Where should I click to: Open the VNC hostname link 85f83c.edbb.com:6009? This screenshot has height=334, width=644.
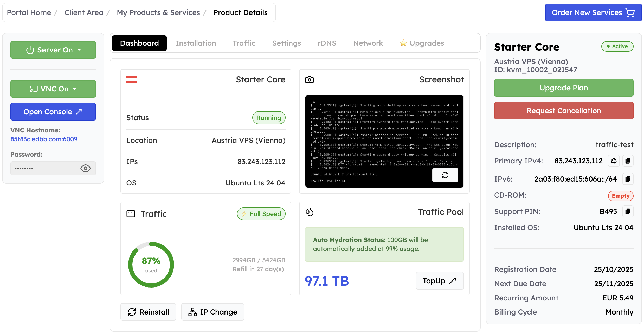(x=44, y=139)
